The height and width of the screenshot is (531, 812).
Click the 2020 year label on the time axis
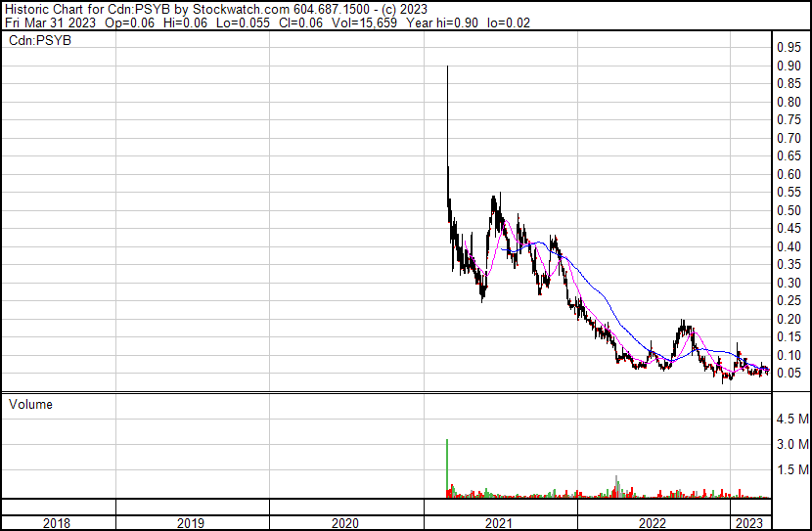pyautogui.click(x=345, y=523)
